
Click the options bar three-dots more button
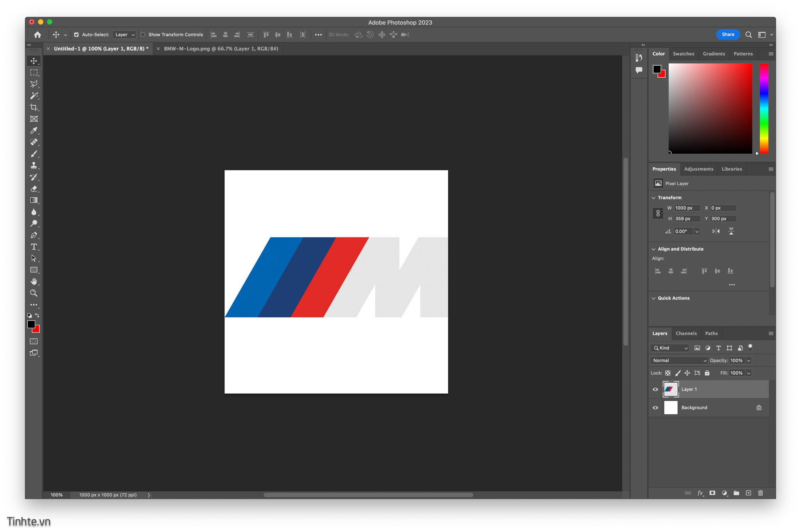pos(318,35)
